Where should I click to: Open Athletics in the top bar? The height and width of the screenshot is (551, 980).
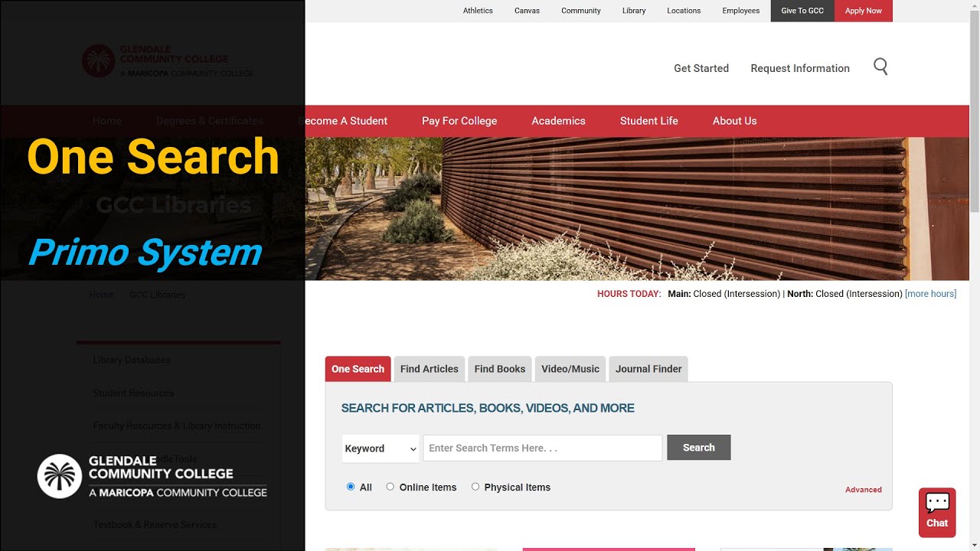(478, 11)
